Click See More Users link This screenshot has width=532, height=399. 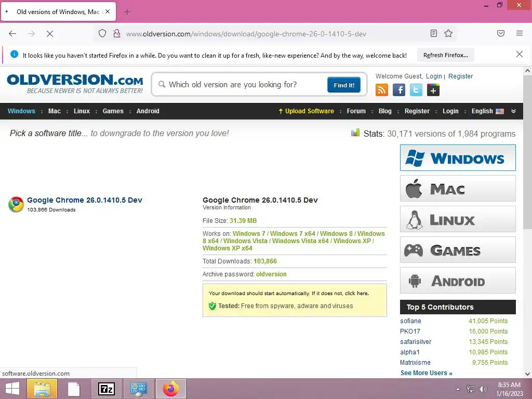tap(426, 373)
